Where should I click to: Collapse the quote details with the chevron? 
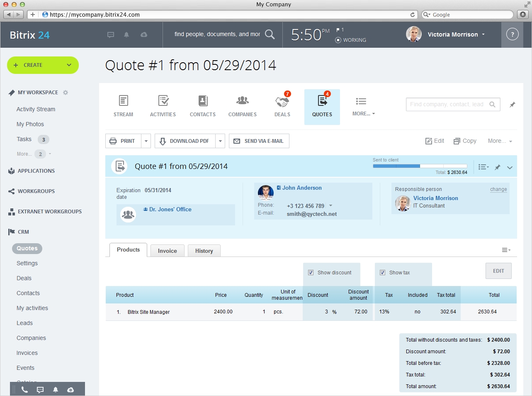click(510, 168)
